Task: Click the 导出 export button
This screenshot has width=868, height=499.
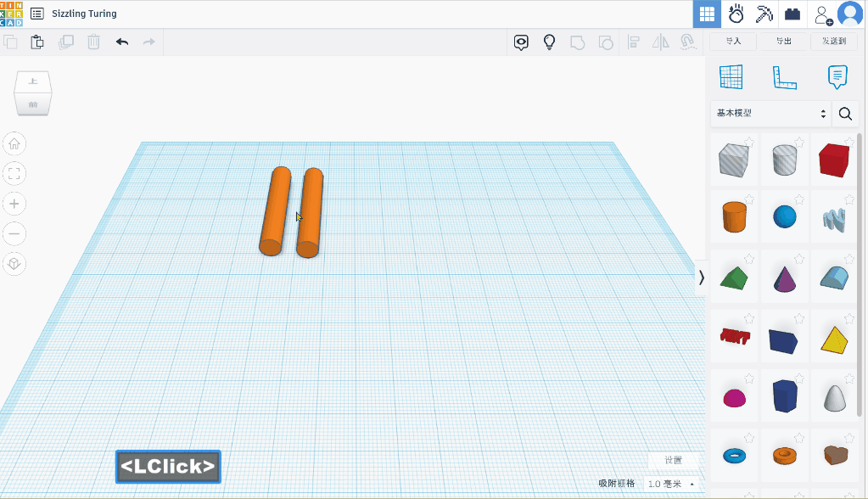Action: pyautogui.click(x=783, y=41)
